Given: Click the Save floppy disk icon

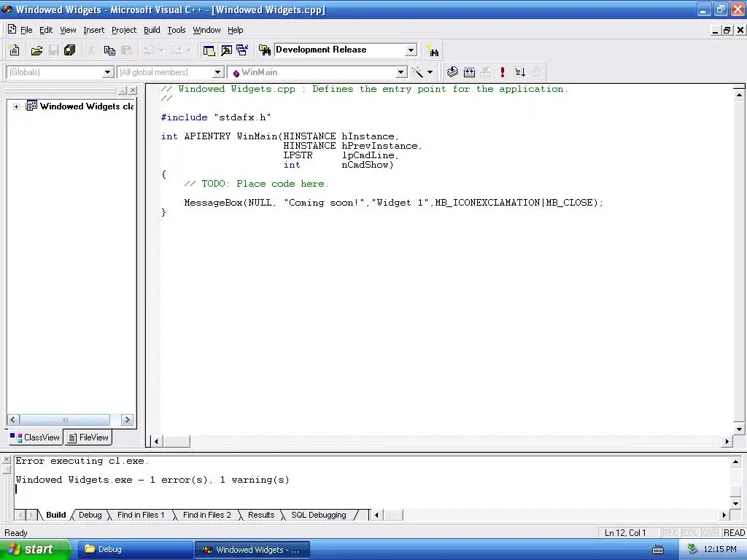Looking at the screenshot, I should tap(54, 50).
